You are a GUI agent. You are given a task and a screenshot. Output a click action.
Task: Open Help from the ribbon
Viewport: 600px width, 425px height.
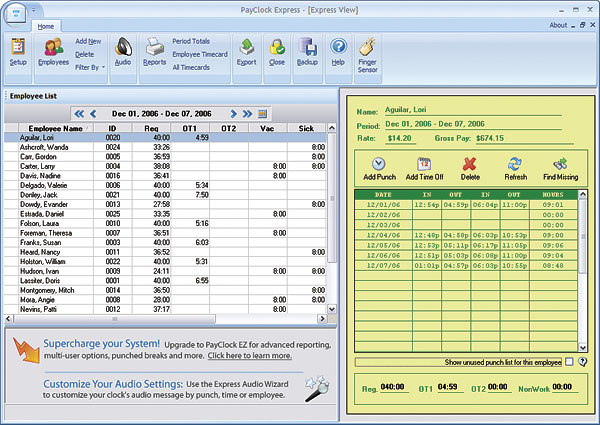[338, 52]
